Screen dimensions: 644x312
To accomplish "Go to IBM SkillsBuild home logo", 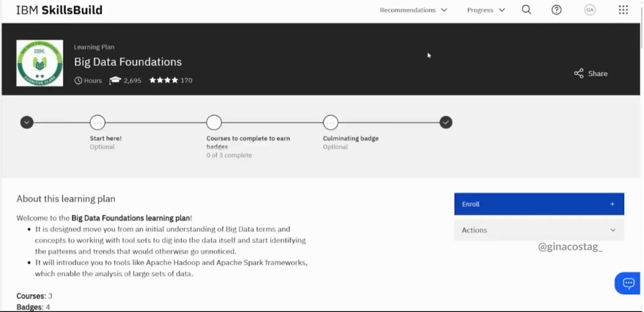I will click(59, 10).
